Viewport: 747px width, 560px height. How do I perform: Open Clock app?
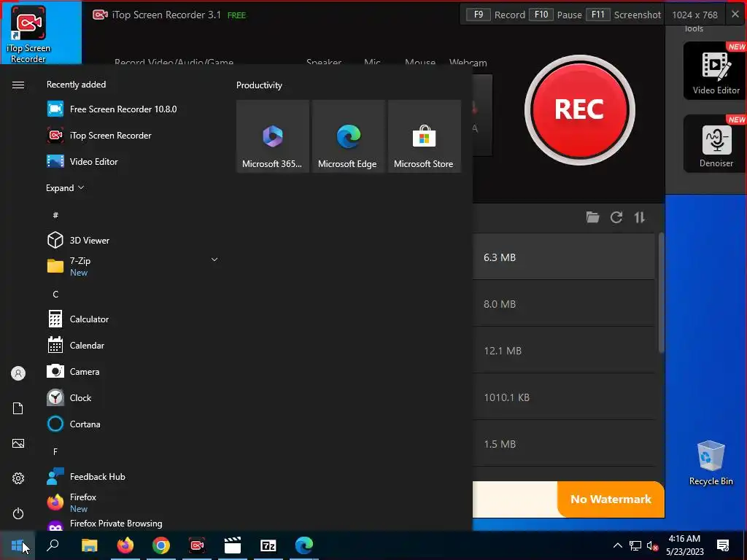pyautogui.click(x=133, y=397)
